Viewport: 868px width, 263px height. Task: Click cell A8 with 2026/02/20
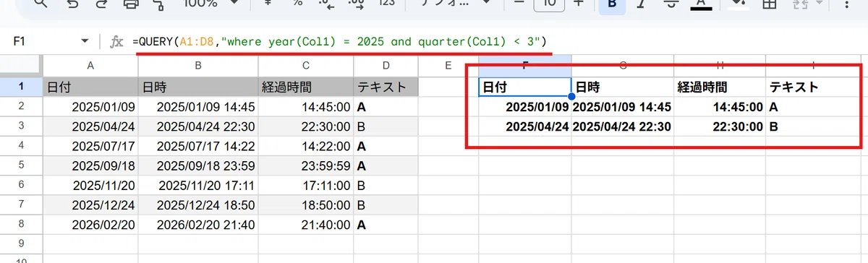pos(90,225)
